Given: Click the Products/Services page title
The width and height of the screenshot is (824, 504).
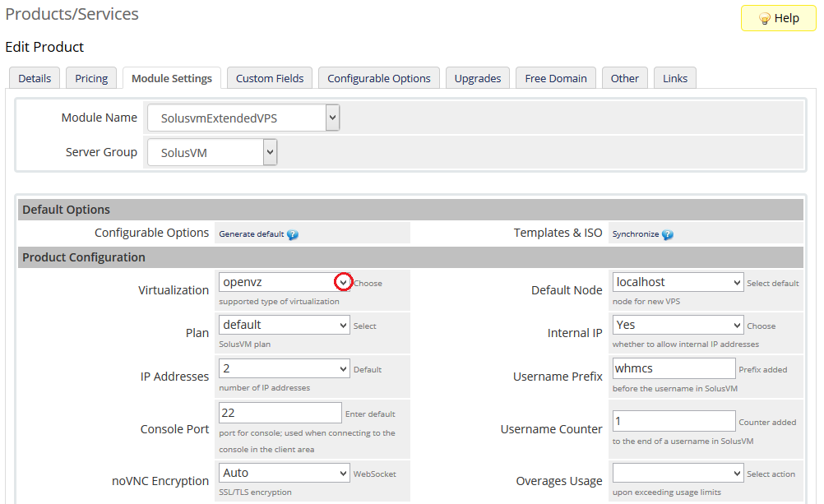Looking at the screenshot, I should (x=72, y=14).
